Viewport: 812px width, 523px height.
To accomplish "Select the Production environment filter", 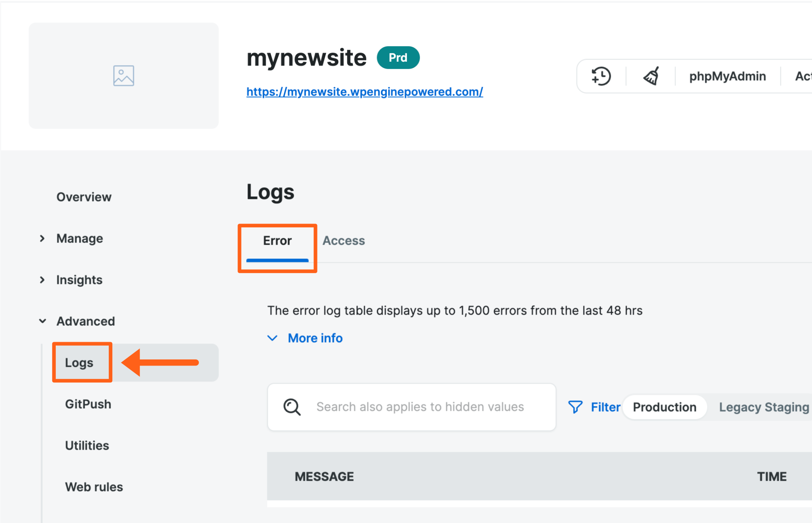I will [x=664, y=406].
